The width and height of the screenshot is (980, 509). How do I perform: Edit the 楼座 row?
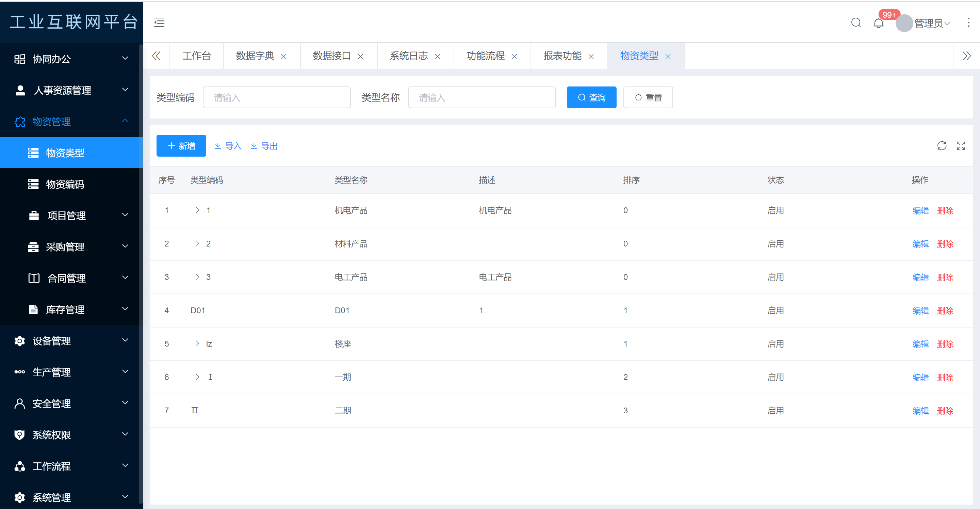(x=920, y=344)
